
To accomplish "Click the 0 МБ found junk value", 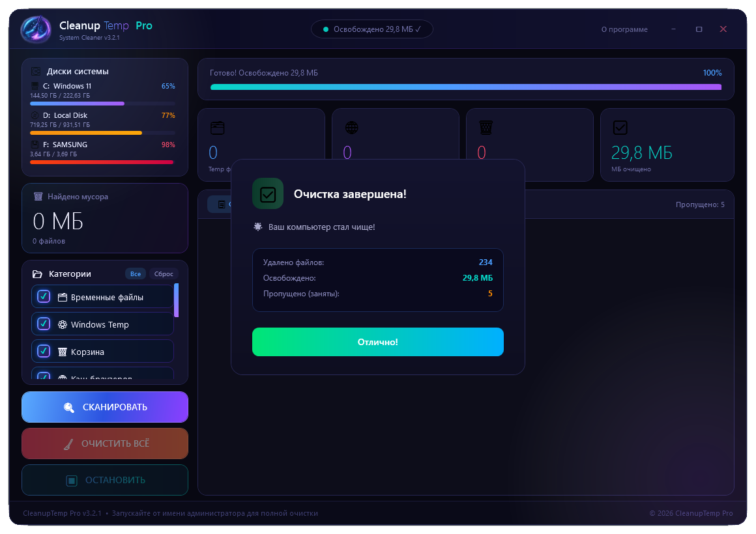I will coord(58,221).
